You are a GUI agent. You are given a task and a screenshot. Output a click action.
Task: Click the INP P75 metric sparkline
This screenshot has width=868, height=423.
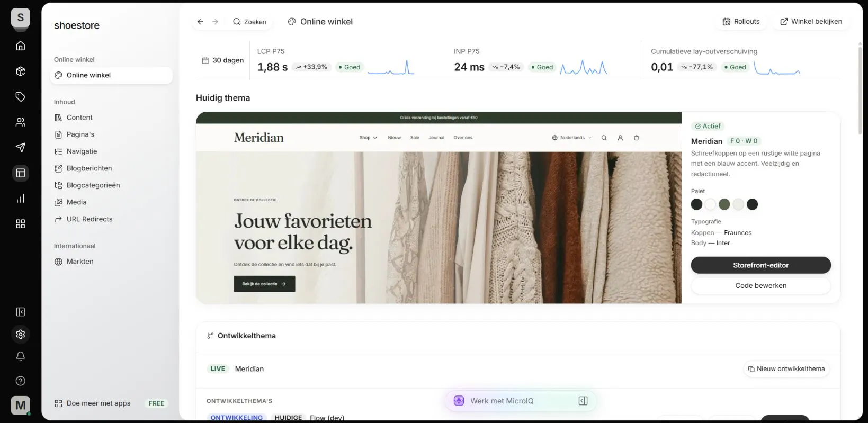tap(584, 67)
